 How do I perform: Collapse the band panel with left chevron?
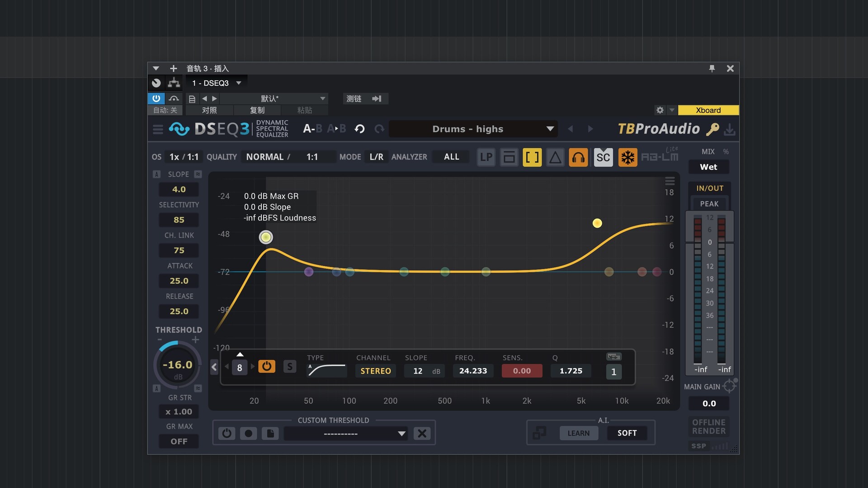point(214,367)
